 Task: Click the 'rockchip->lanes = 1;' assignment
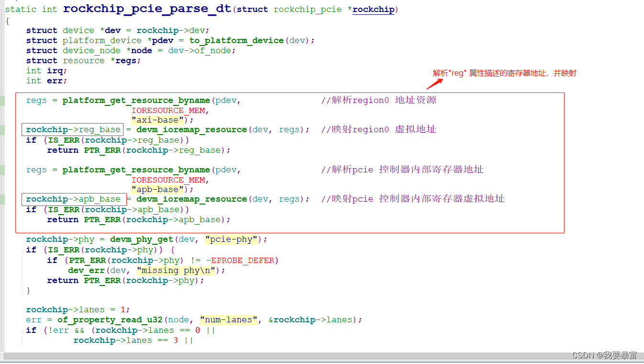click(78, 310)
